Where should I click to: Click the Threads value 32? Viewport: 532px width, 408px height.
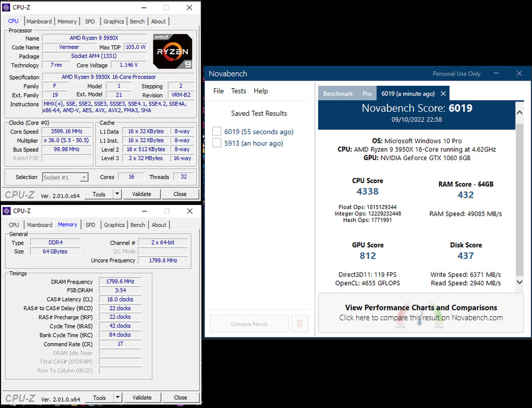tap(184, 176)
